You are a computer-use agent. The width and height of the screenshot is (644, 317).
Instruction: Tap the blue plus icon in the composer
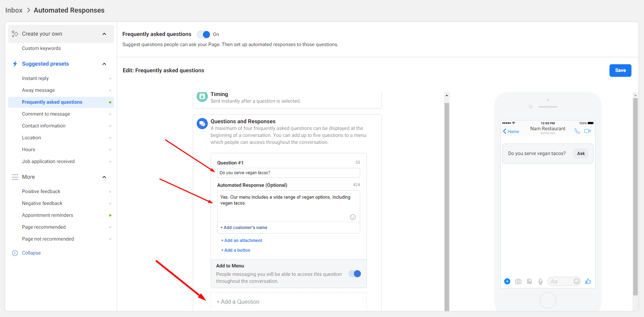(x=507, y=281)
